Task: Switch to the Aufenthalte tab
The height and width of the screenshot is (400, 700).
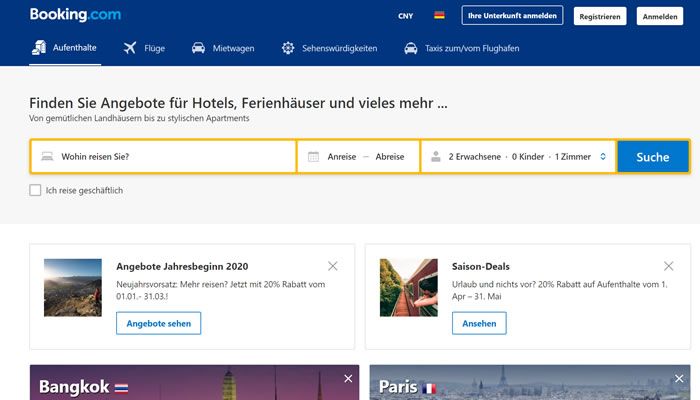Action: [x=65, y=48]
